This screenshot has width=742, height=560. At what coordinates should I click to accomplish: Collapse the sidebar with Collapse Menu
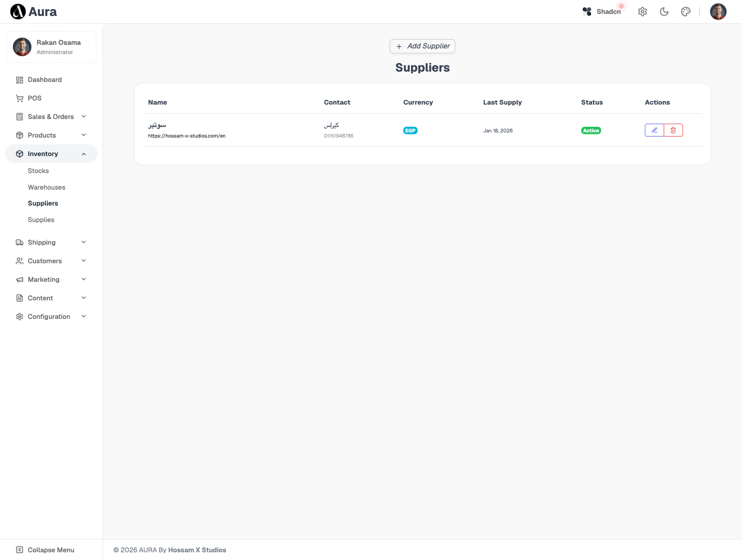tap(51, 550)
